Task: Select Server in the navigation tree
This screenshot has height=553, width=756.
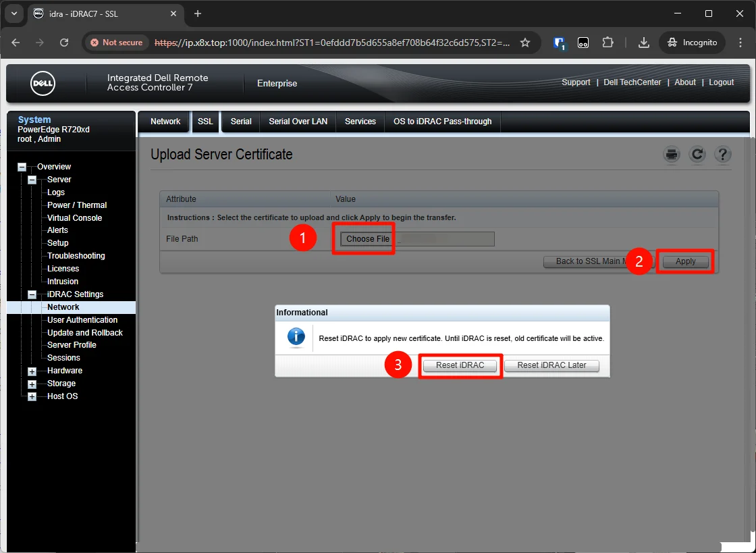Action: 59,180
